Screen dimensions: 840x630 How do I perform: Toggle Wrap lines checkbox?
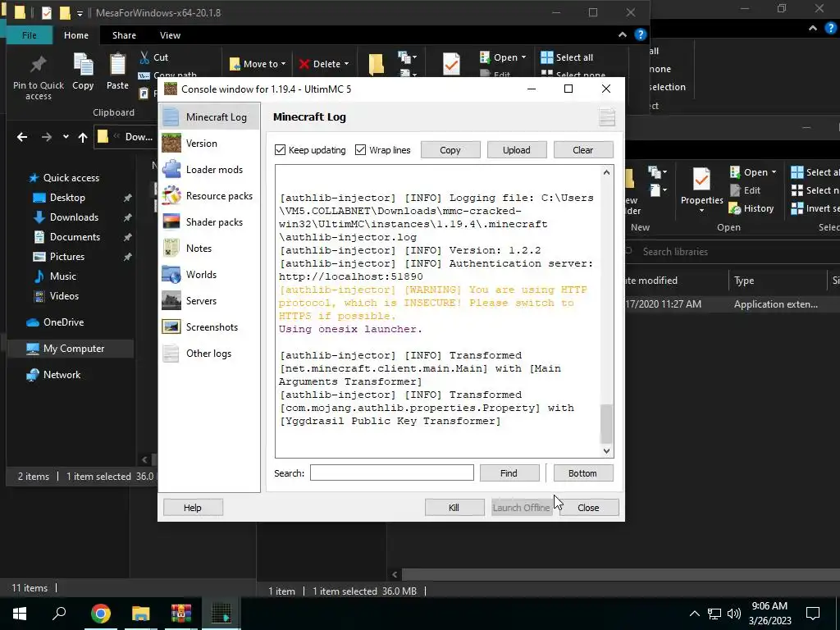coord(361,150)
